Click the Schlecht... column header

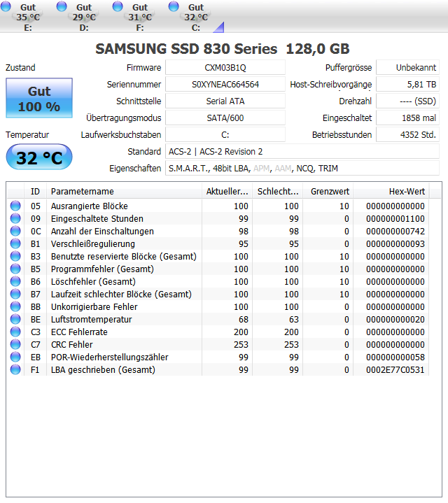pyautogui.click(x=278, y=192)
